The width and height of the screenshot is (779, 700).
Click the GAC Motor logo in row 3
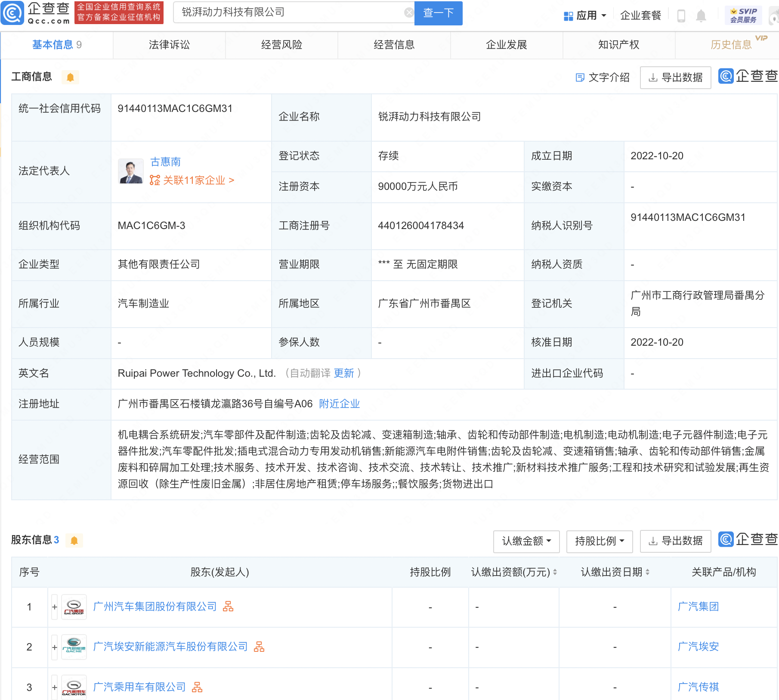click(74, 687)
